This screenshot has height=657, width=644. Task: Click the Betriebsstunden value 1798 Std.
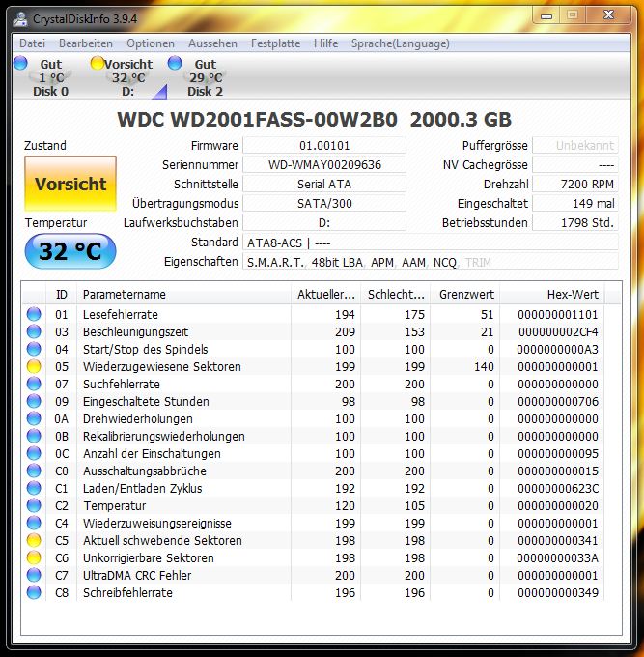click(575, 222)
